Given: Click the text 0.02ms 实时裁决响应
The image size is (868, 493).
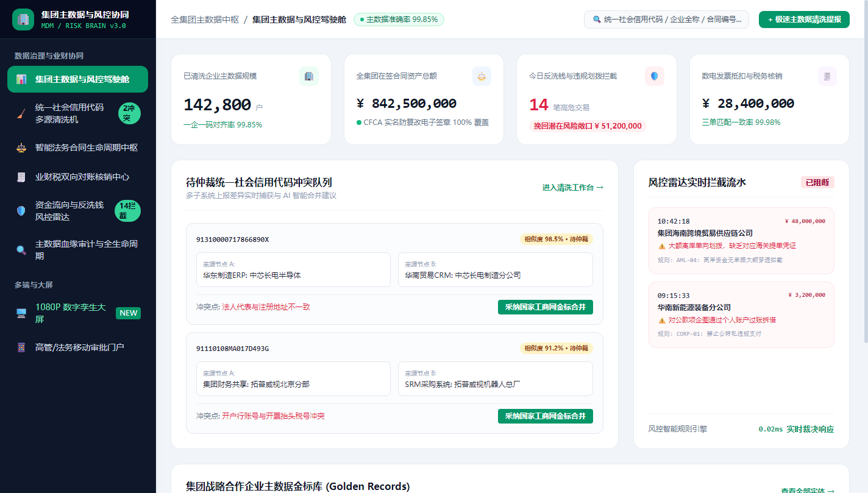Looking at the screenshot, I should 796,429.
